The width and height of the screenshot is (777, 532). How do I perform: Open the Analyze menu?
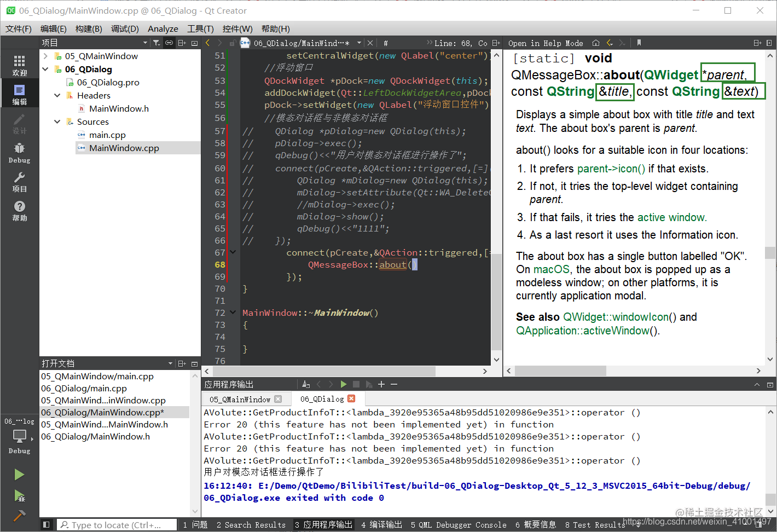(x=163, y=28)
